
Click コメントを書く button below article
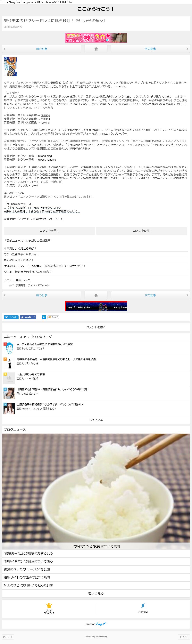[49, 230]
